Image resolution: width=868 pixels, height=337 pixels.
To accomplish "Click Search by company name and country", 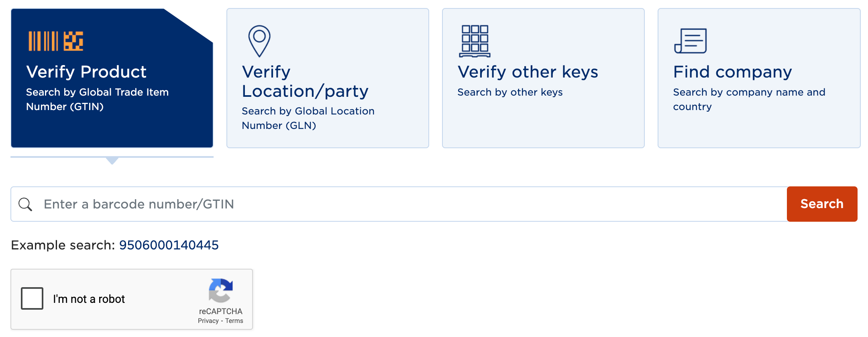I will (x=749, y=99).
